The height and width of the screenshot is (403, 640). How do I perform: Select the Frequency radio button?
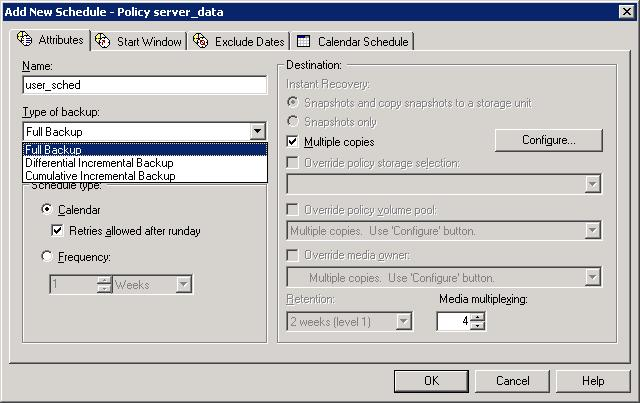[47, 256]
